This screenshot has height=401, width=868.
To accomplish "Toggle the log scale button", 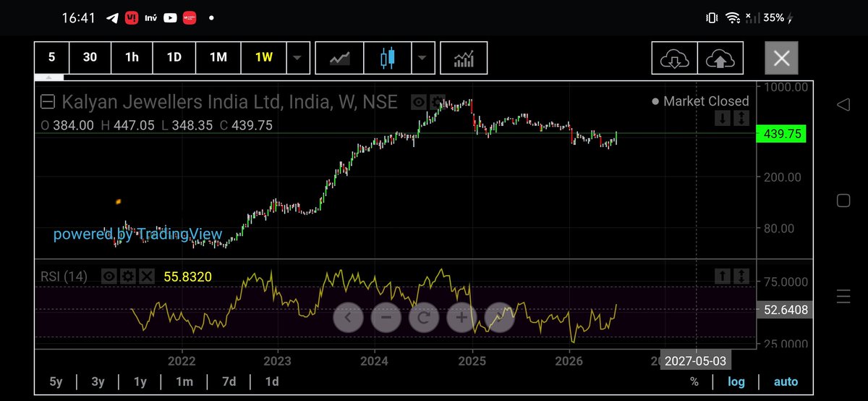I will [x=736, y=381].
